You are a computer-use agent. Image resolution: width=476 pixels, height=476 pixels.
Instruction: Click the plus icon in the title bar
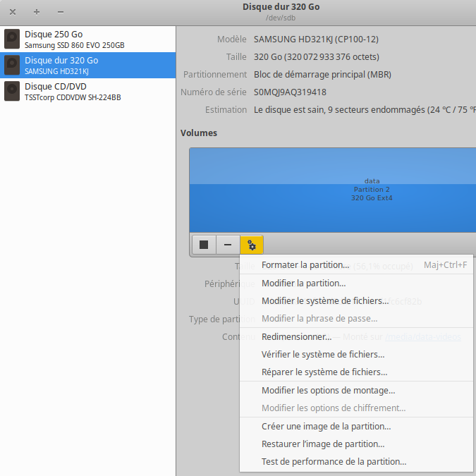tap(37, 12)
